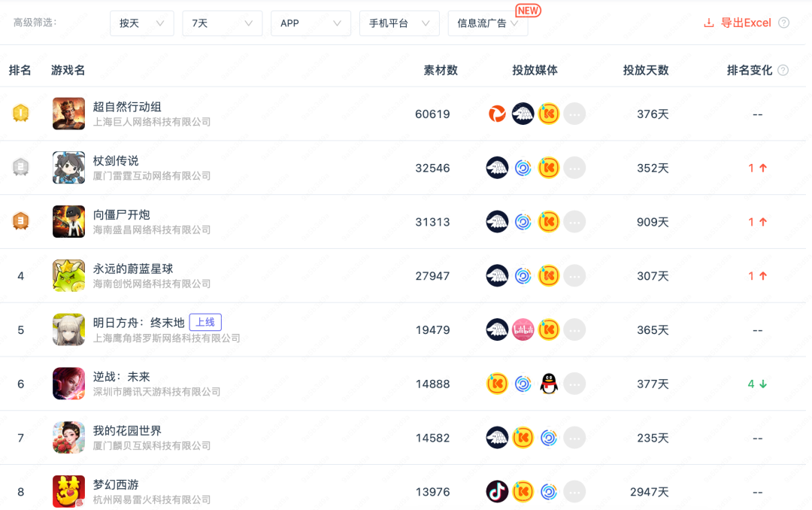The image size is (812, 510).
Task: Open the 向僵尸开炮 game name link
Action: [x=121, y=214]
